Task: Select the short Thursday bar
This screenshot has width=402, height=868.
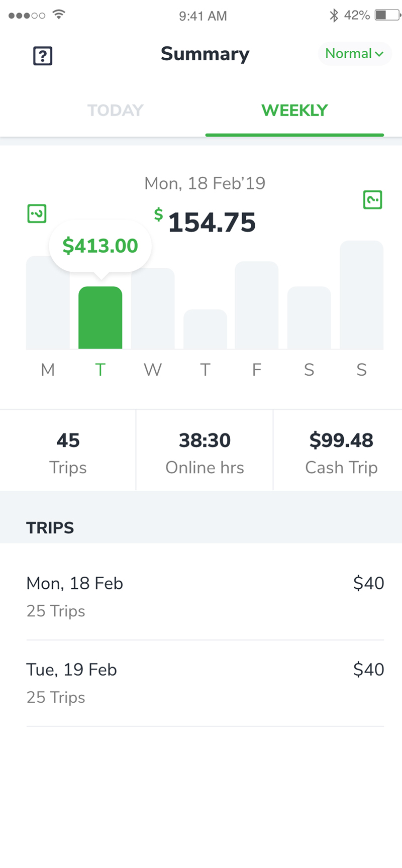Action: pyautogui.click(x=205, y=329)
